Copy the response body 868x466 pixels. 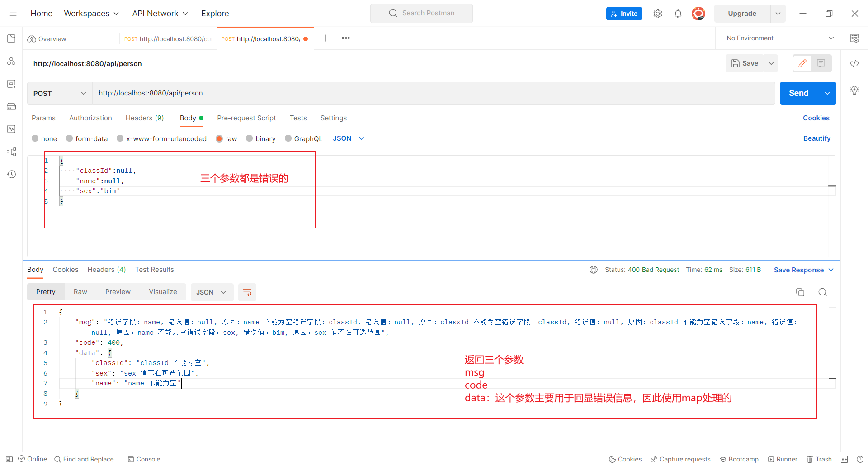click(800, 292)
